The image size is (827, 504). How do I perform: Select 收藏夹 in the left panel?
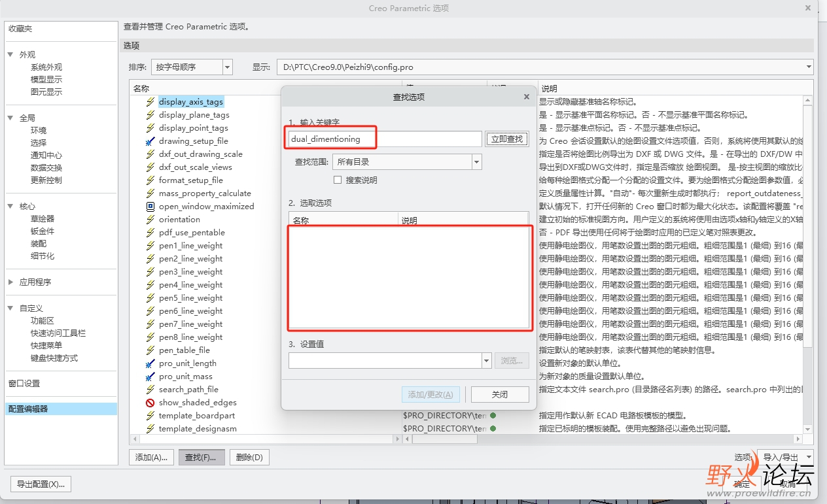20,29
